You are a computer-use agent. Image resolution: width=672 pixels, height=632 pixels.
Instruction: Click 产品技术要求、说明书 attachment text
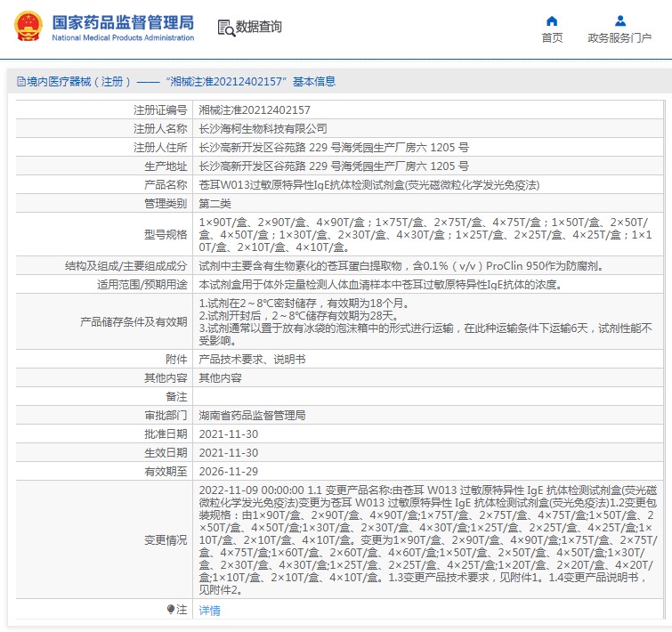pyautogui.click(x=252, y=359)
